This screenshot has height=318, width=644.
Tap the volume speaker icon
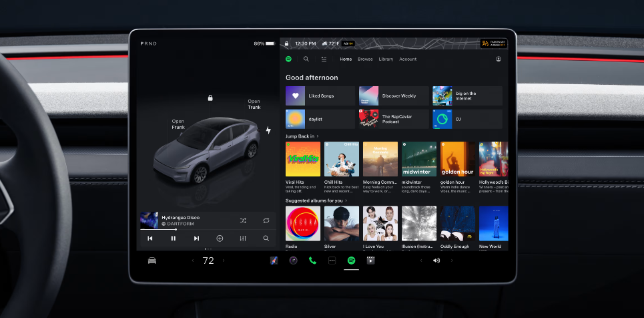pos(436,261)
